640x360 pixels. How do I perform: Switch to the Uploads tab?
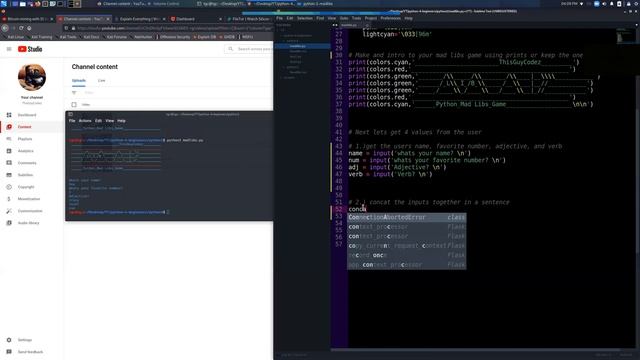point(79,80)
